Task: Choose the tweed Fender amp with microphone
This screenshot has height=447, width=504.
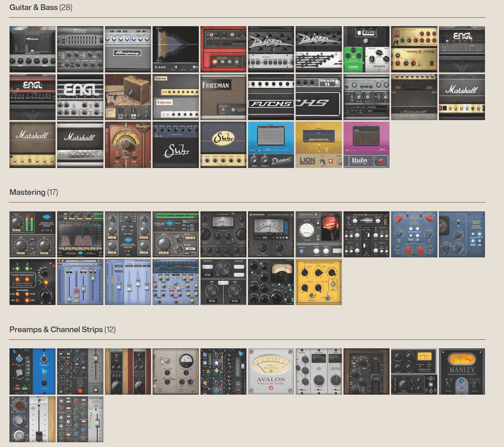Action: (128, 97)
